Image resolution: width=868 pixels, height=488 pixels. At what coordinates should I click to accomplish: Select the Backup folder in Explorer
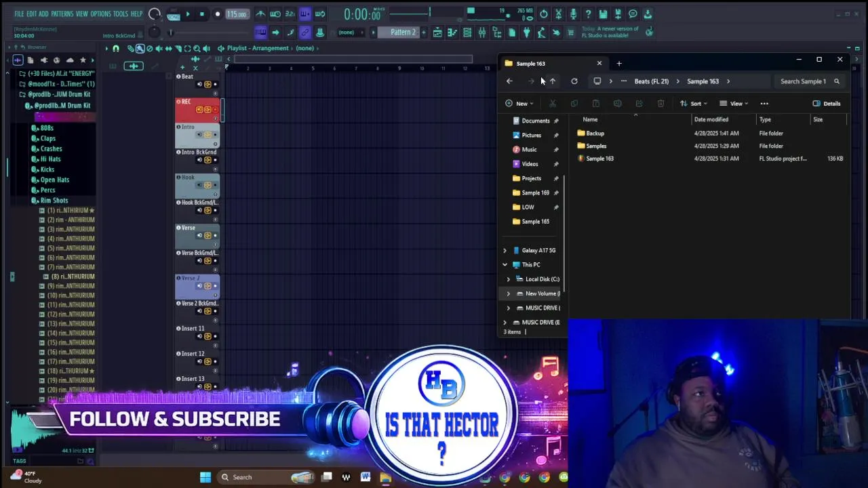click(595, 134)
